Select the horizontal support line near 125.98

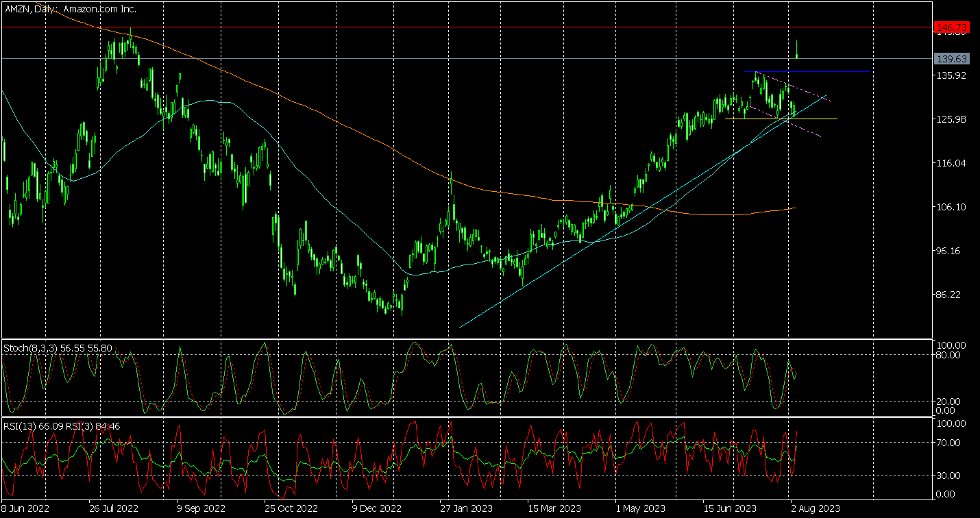click(x=781, y=119)
